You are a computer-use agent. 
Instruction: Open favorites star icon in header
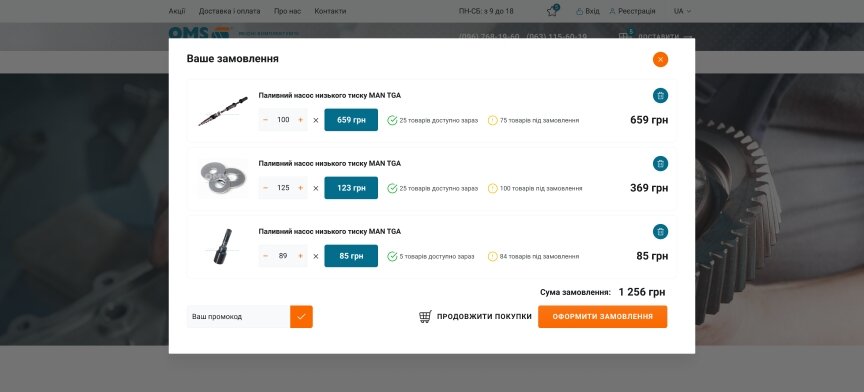552,11
